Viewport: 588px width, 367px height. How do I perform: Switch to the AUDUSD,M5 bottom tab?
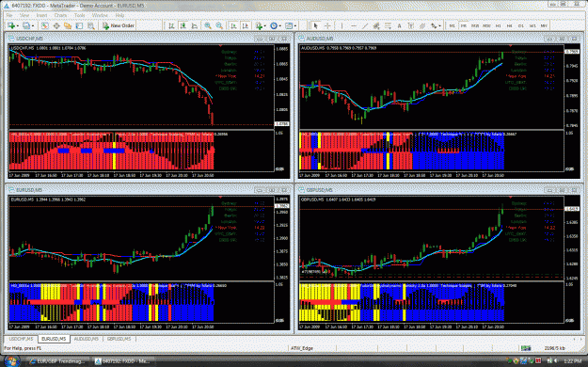(87, 339)
